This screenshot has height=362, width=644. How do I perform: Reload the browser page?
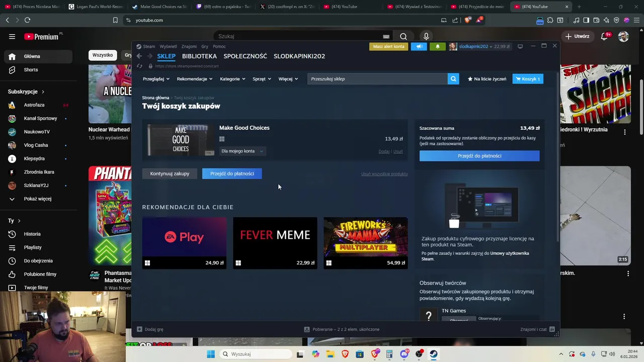pyautogui.click(x=27, y=20)
